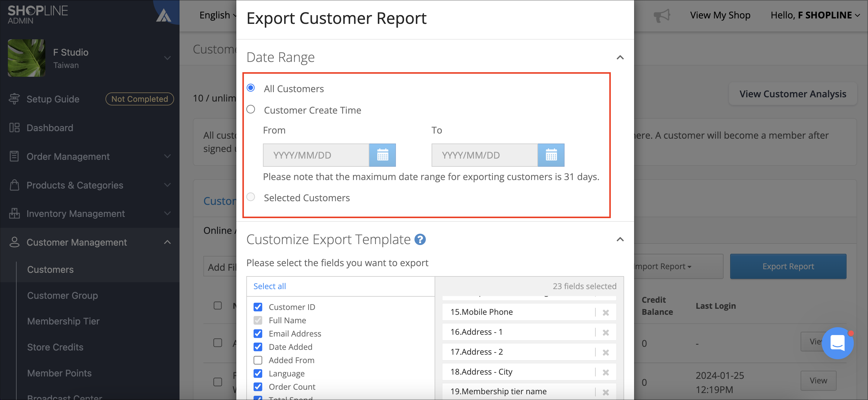Viewport: 868px width, 400px height.
Task: Click the To date input field
Action: [484, 155]
